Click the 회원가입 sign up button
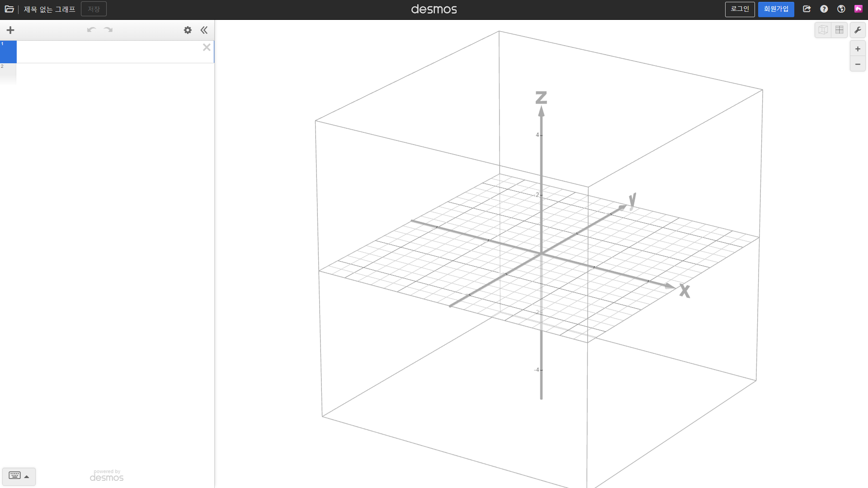868x488 pixels. 776,9
